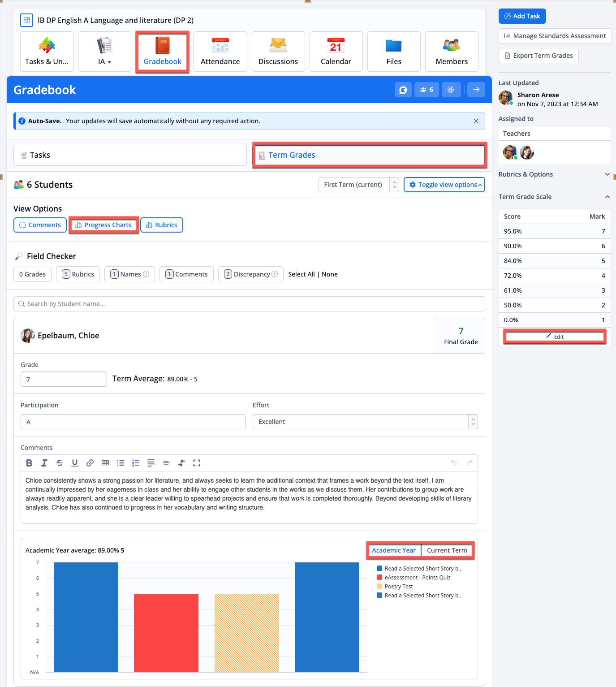
Task: Switch to the Tasks tab
Action: 130,155
